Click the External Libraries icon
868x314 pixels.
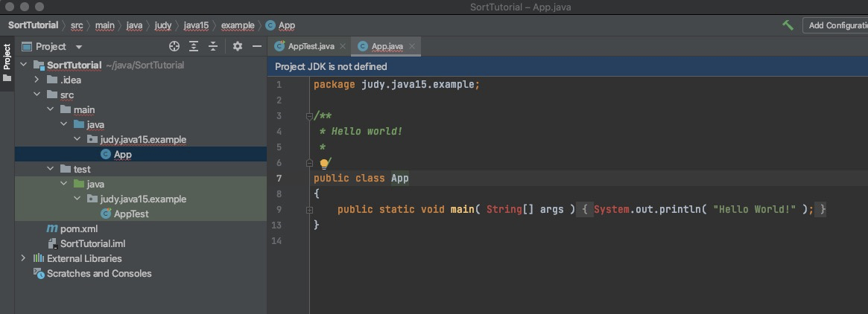coord(39,258)
